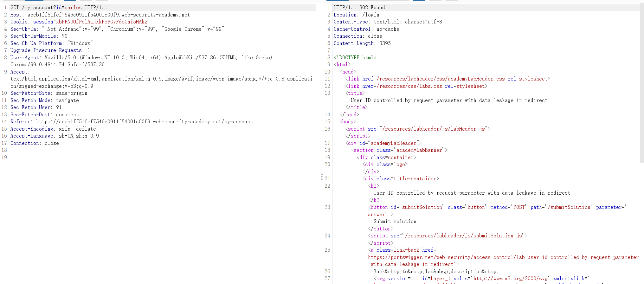Click the HTTP/1.1 302 Found status line

359,7
